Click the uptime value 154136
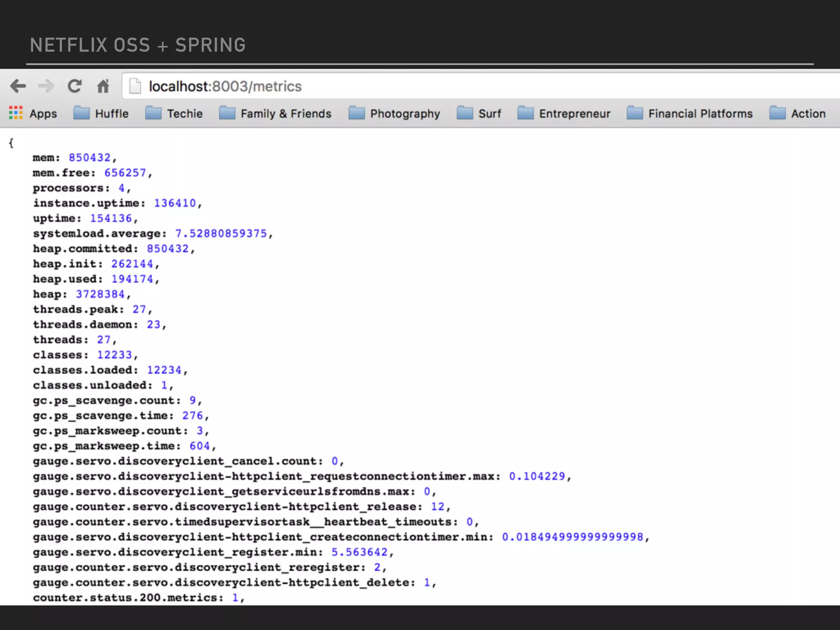The height and width of the screenshot is (630, 840). point(111,218)
